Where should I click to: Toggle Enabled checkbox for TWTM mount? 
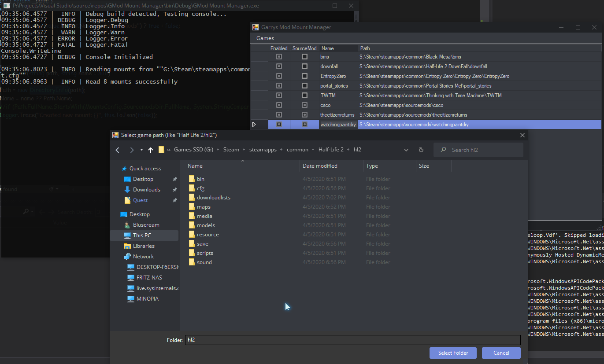point(279,96)
